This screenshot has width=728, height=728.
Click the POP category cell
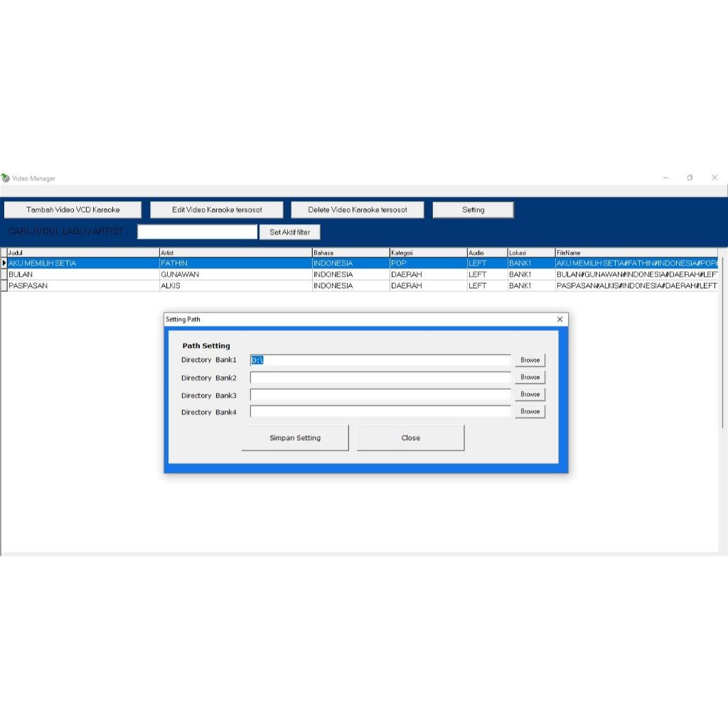tap(428, 263)
